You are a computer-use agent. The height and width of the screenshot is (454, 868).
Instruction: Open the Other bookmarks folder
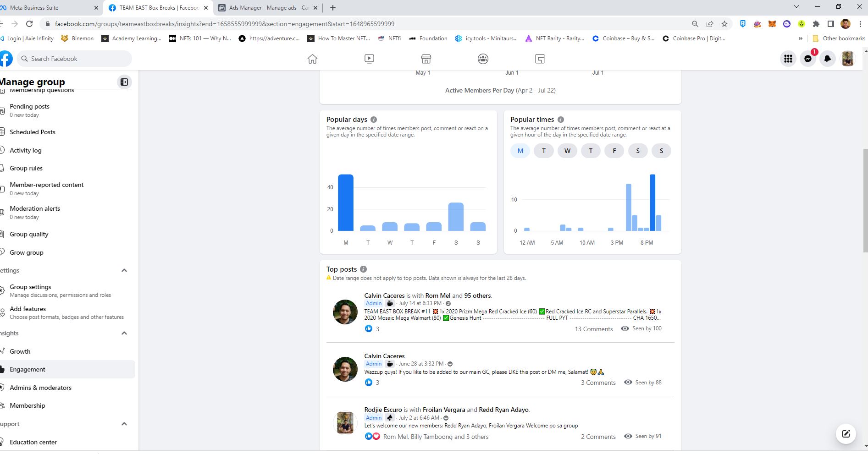pos(839,38)
